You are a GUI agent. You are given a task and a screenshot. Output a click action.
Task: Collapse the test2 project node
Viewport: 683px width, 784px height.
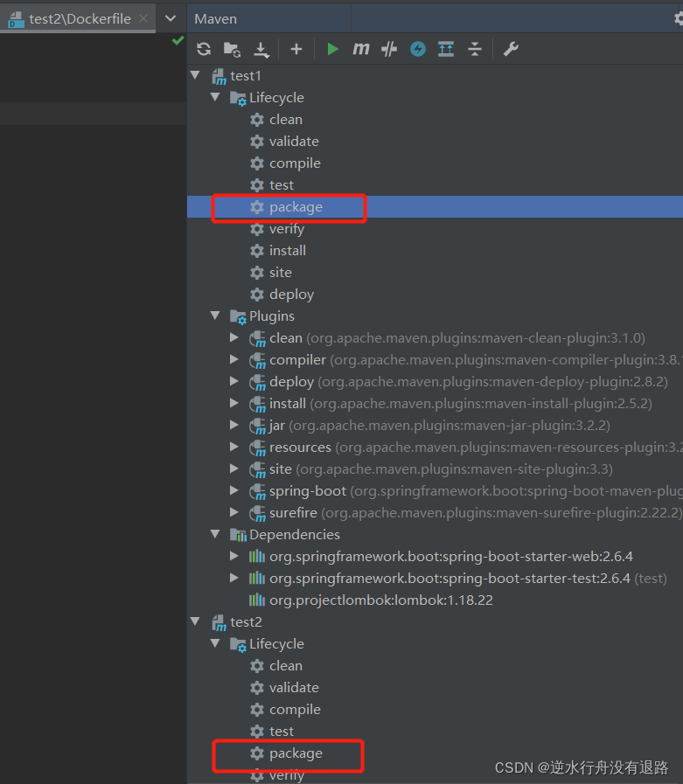pyautogui.click(x=196, y=621)
